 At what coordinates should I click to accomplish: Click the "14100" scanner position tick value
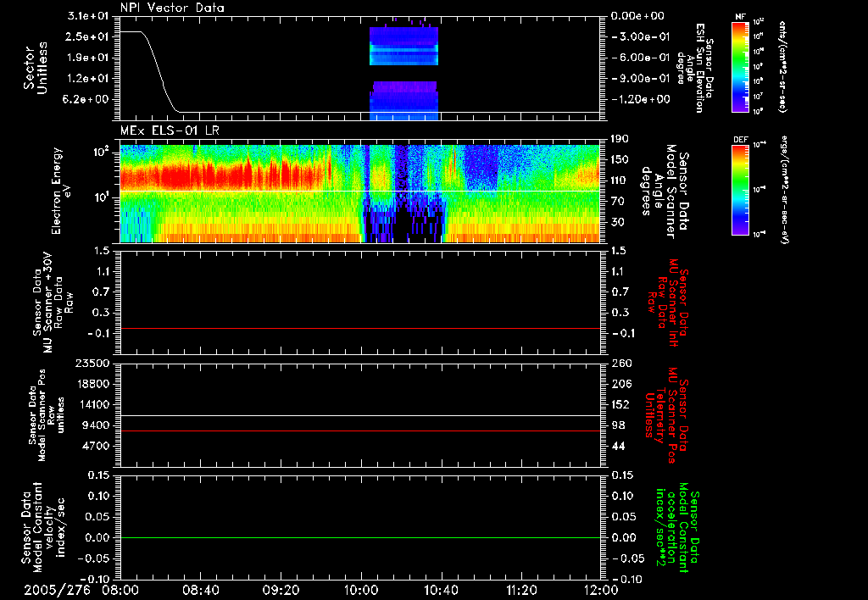click(93, 404)
